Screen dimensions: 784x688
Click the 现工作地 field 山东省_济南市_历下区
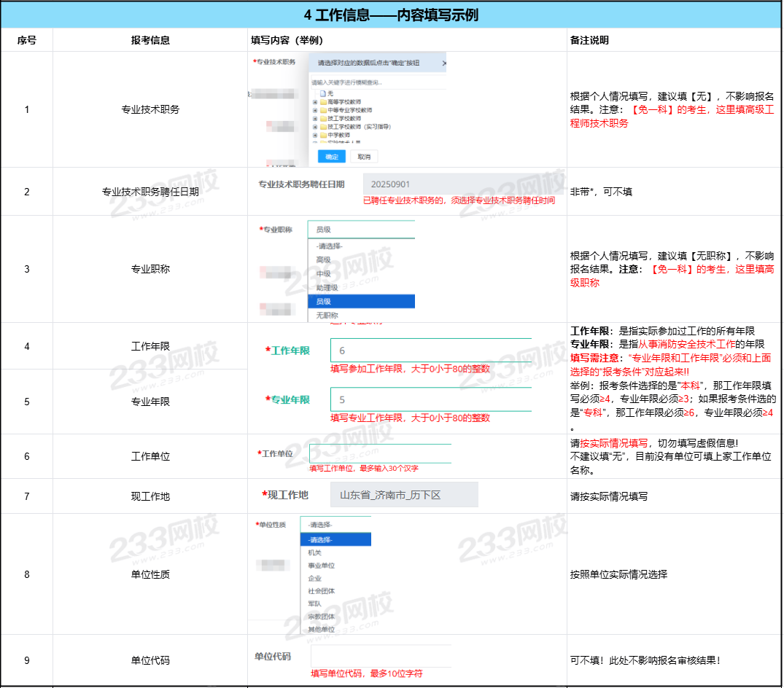click(x=404, y=495)
